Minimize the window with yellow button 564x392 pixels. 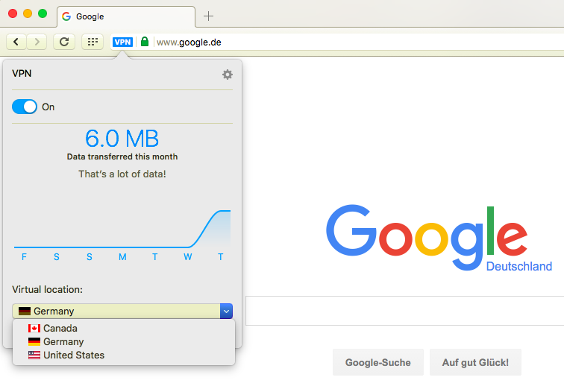click(x=28, y=13)
